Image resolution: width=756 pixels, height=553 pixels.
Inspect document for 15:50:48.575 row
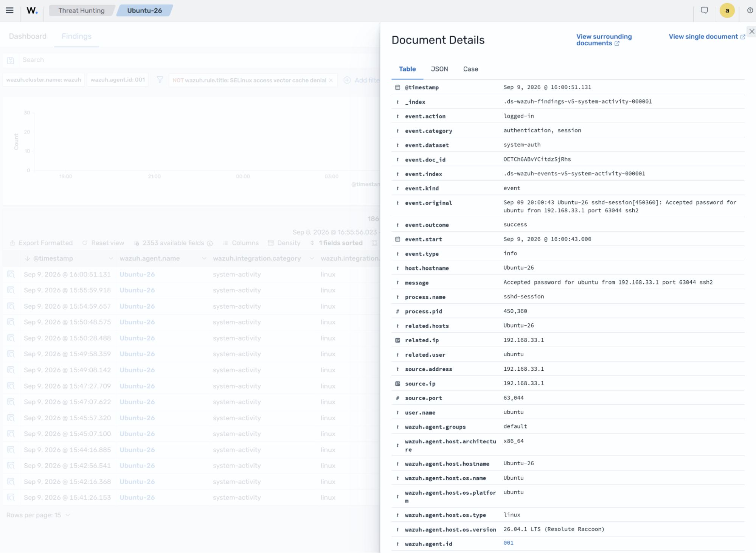click(11, 322)
